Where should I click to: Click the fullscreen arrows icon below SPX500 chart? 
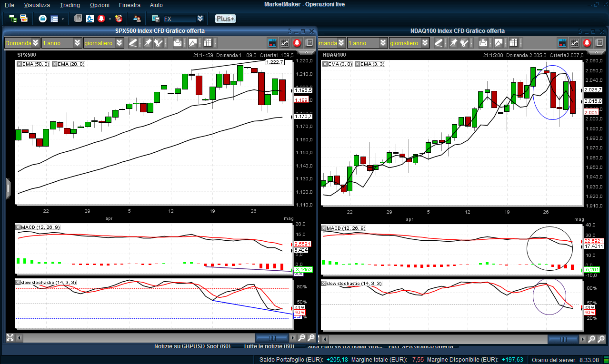pos(10,338)
